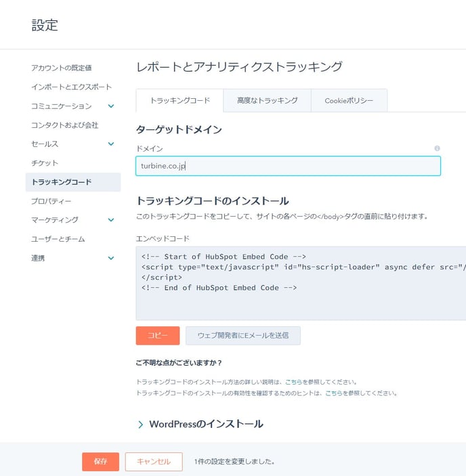The image size is (466, 476).
Task: Go to ユーザーとチーム settings
Action: pos(58,239)
